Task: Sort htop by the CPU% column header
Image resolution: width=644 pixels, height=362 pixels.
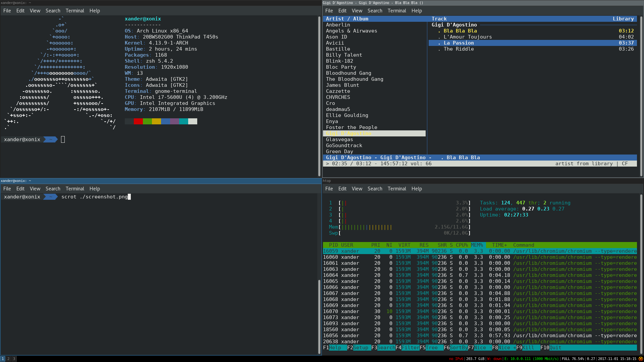Action: (x=462, y=245)
